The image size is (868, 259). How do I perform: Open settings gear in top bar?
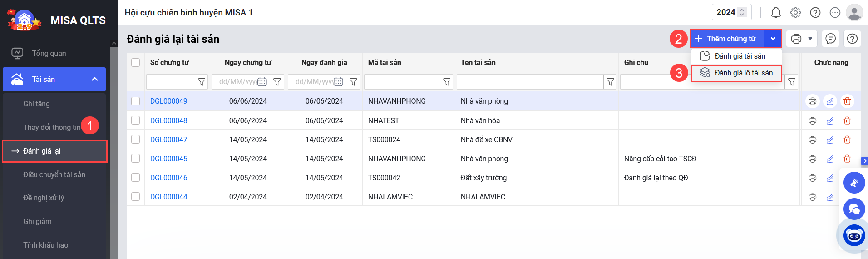[x=795, y=12]
